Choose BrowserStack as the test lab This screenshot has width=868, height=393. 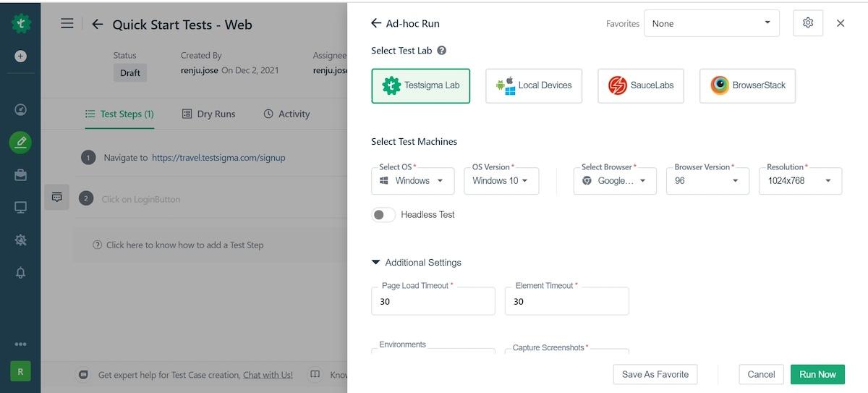pyautogui.click(x=747, y=85)
